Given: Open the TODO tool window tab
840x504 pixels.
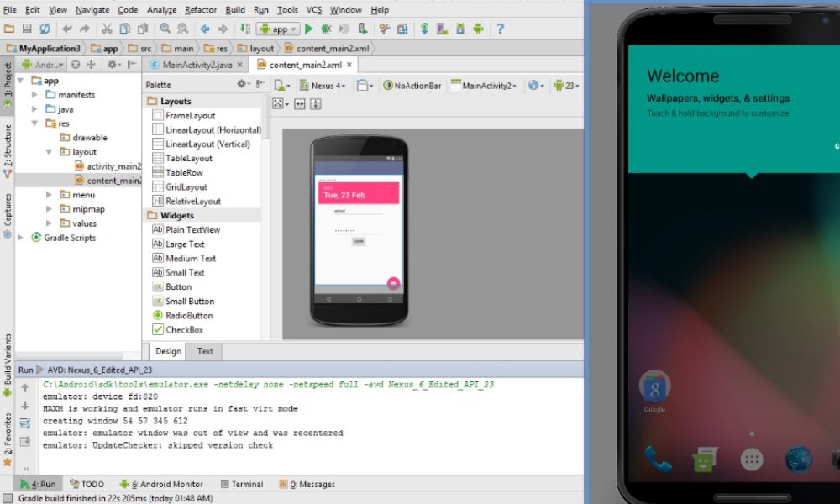Looking at the screenshot, I should point(87,484).
